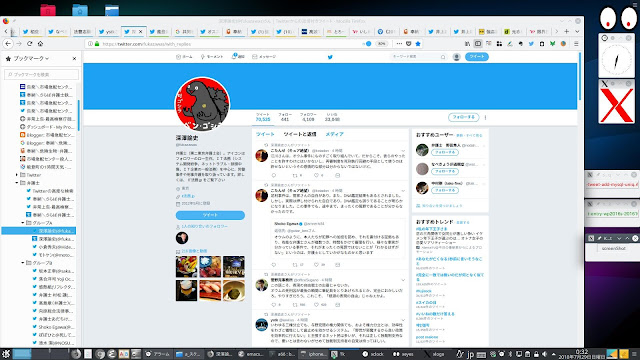Image resolution: width=640 pixels, height=360 pixels.
Task: Open the xclock taskbar entry
Action: [x=373, y=354]
